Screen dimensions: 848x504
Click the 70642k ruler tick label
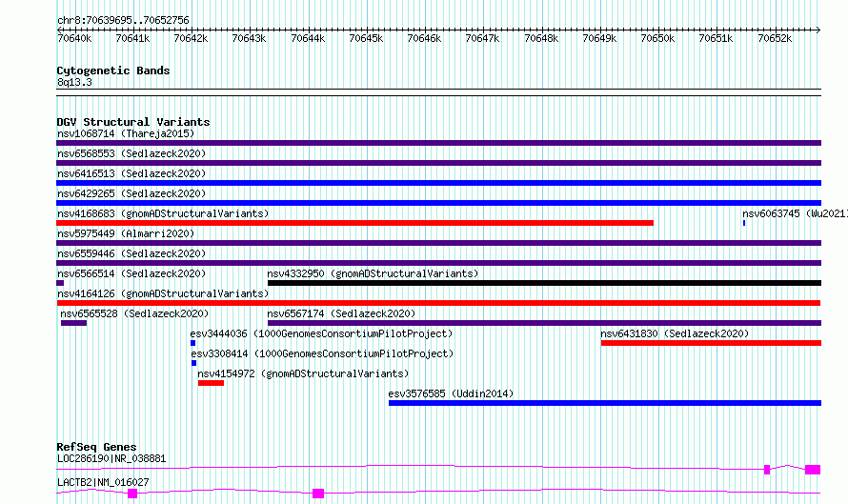(x=191, y=38)
